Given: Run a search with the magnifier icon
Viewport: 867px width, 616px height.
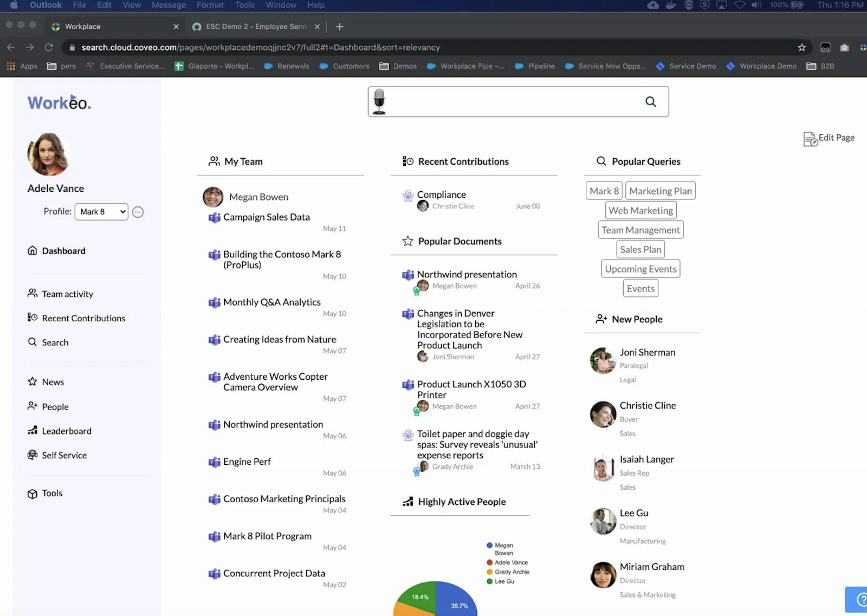Looking at the screenshot, I should pos(650,101).
